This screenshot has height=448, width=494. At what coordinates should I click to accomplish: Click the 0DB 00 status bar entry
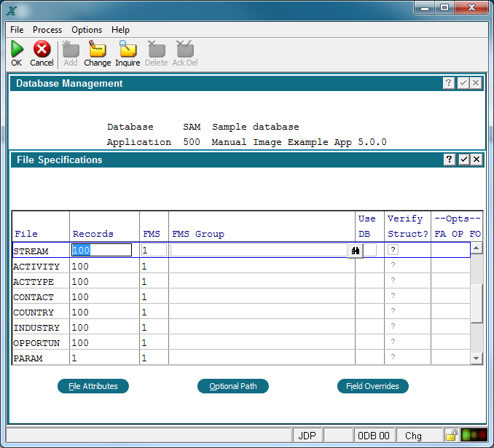click(x=374, y=436)
